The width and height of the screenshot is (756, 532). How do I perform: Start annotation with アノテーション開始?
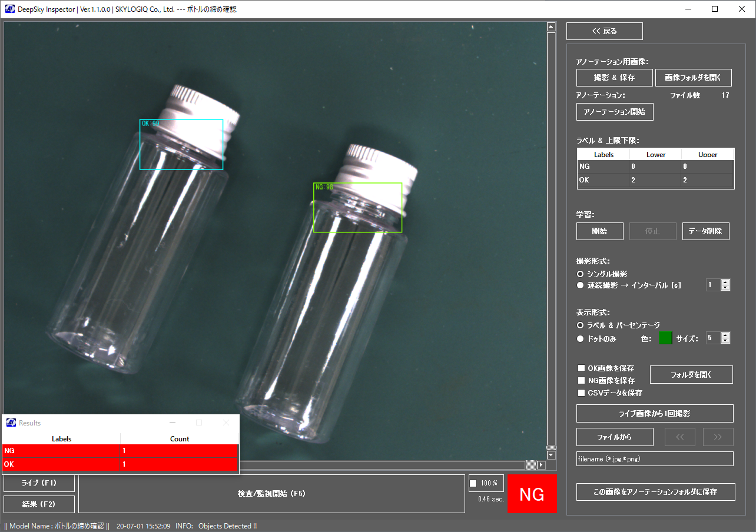click(615, 111)
